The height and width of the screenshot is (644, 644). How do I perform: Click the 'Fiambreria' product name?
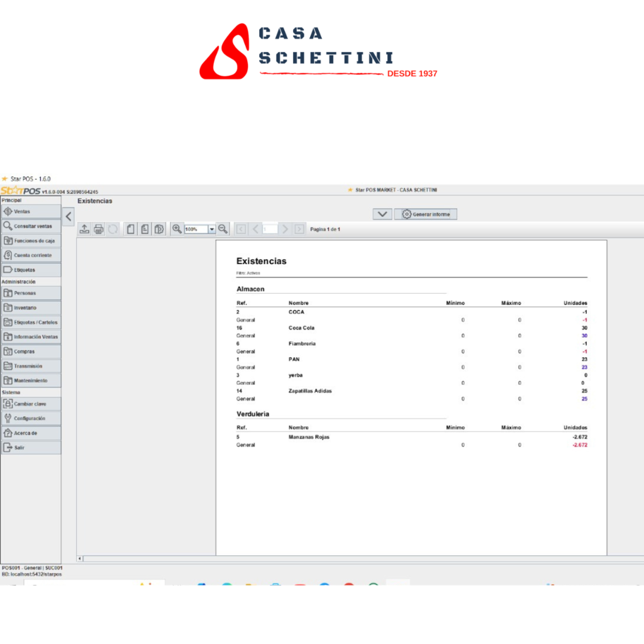[302, 344]
